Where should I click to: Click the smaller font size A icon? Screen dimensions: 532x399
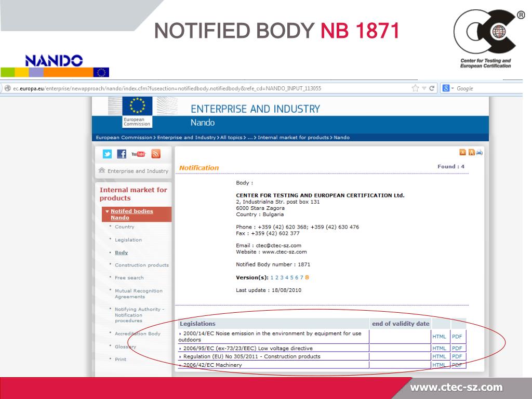[462, 152]
